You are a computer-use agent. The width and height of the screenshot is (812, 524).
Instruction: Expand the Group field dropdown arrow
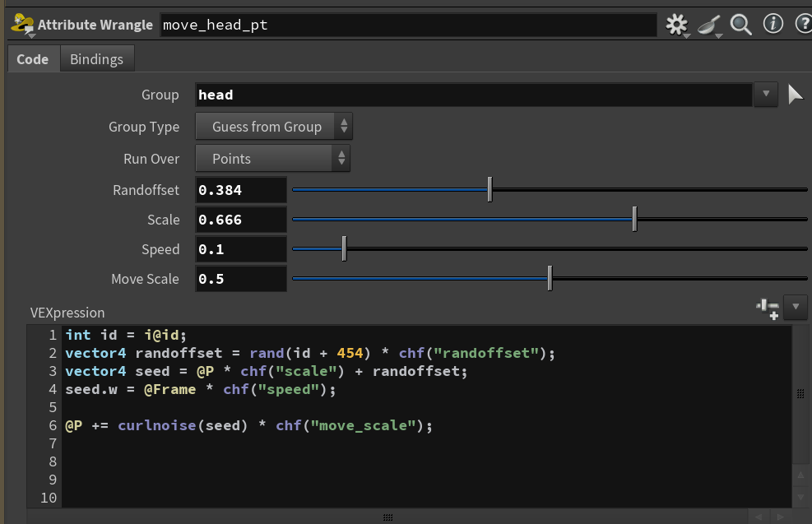tap(766, 95)
